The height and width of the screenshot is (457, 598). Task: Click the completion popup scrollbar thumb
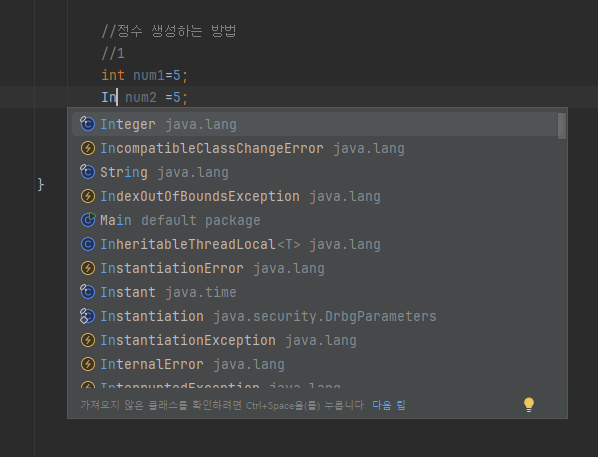pos(561,126)
